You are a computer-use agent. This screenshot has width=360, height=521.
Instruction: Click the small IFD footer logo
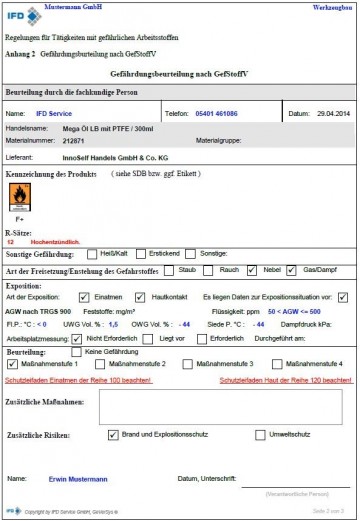click(14, 511)
